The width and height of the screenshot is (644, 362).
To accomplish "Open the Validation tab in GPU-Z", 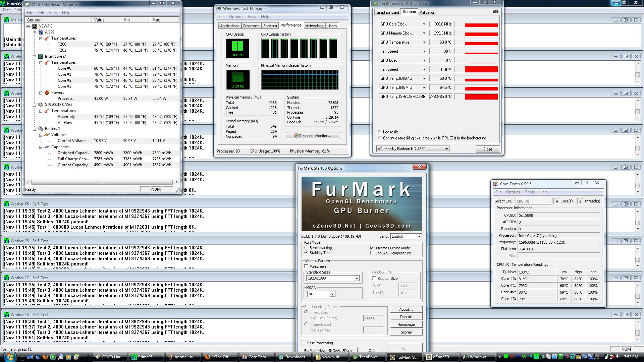I will click(427, 12).
